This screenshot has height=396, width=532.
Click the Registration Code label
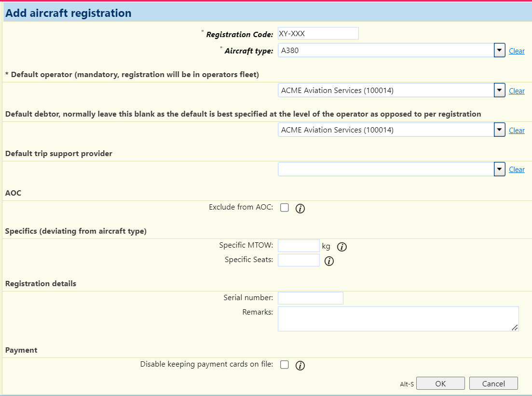240,35
